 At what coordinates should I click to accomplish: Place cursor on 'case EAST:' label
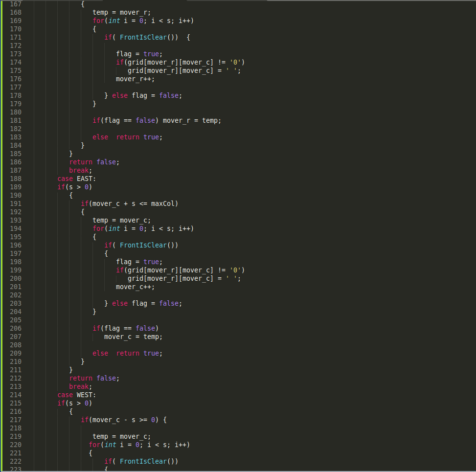(76, 179)
